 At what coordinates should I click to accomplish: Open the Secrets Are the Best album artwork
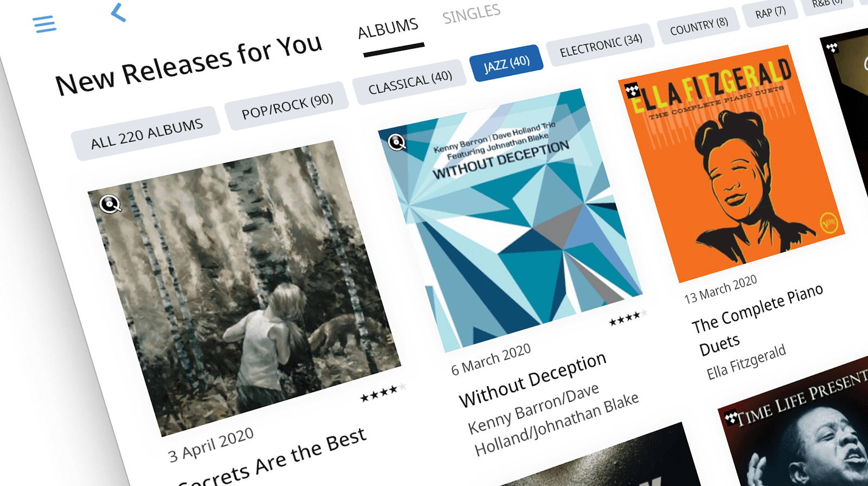coord(244,287)
